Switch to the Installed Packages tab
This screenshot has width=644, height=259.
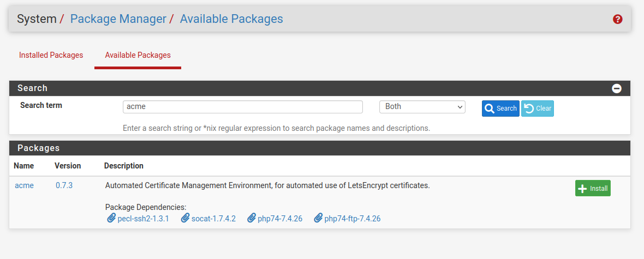[51, 55]
